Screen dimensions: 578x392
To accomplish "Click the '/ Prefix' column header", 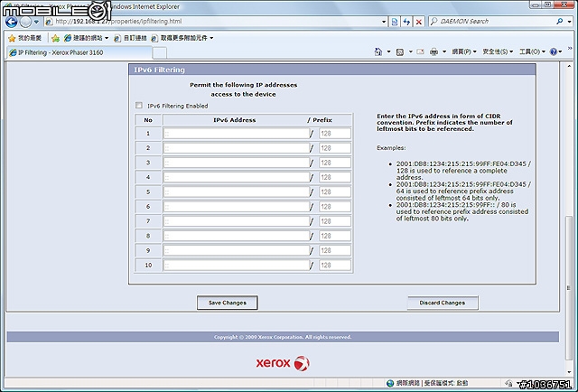I will (320, 120).
